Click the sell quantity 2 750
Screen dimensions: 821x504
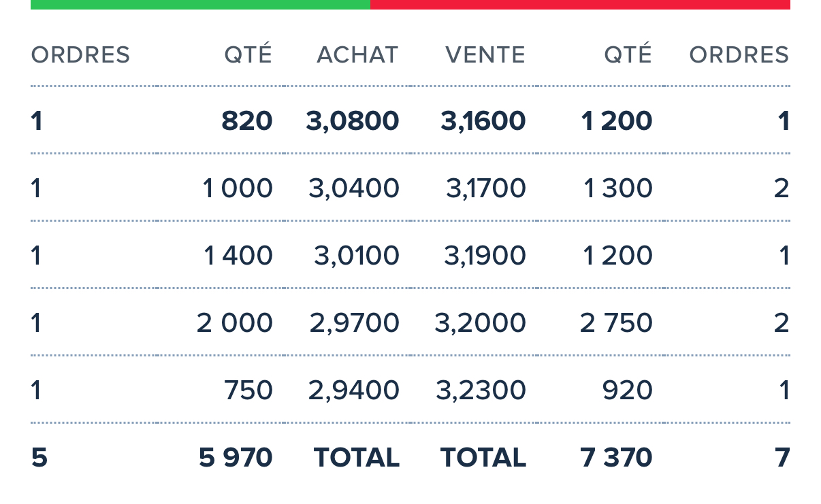tap(616, 323)
